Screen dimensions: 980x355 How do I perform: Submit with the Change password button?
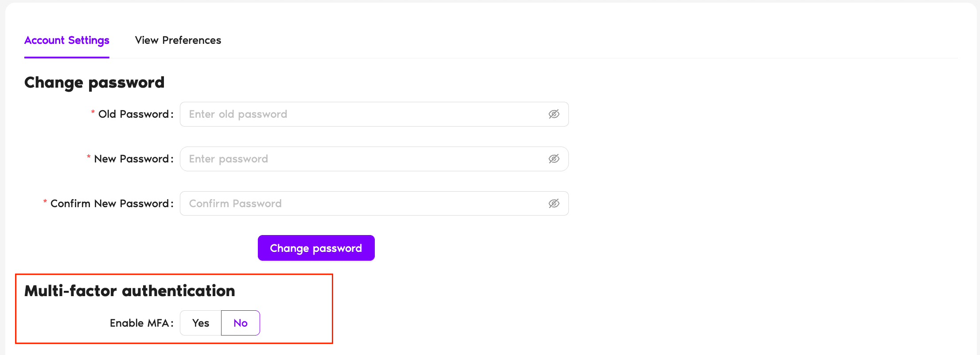coord(316,248)
